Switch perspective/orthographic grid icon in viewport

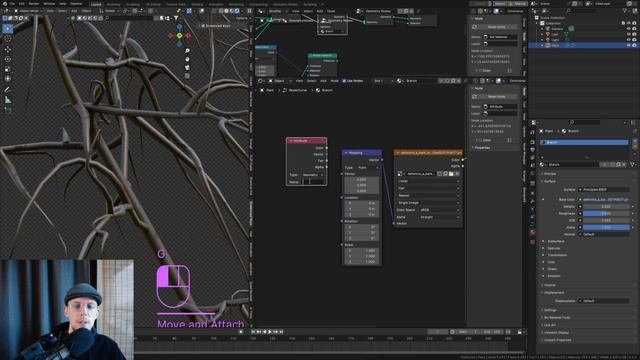187,76
